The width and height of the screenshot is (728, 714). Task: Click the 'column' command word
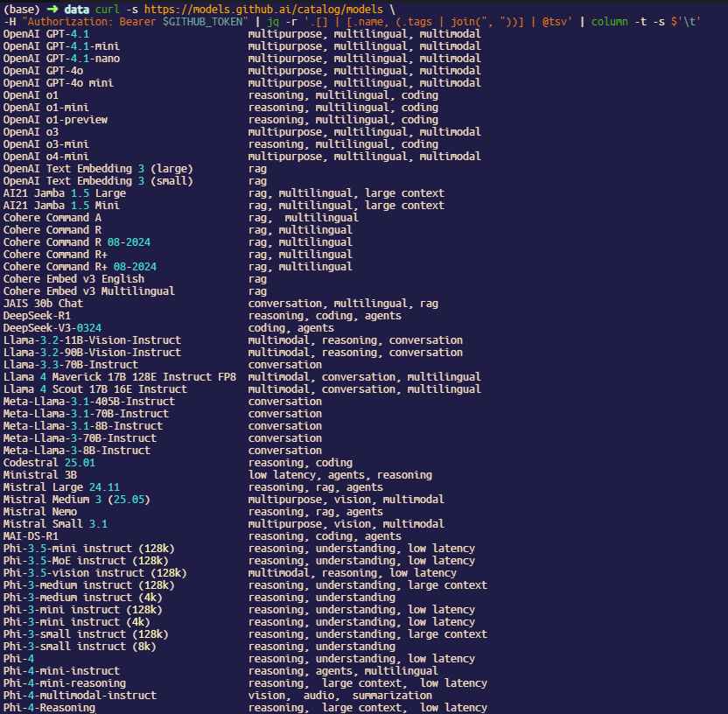click(x=610, y=22)
